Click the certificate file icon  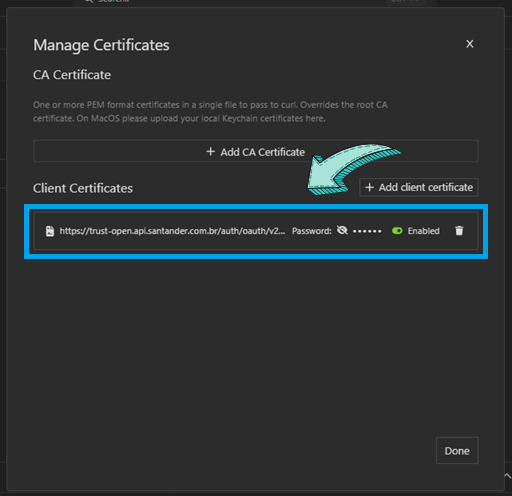click(50, 231)
